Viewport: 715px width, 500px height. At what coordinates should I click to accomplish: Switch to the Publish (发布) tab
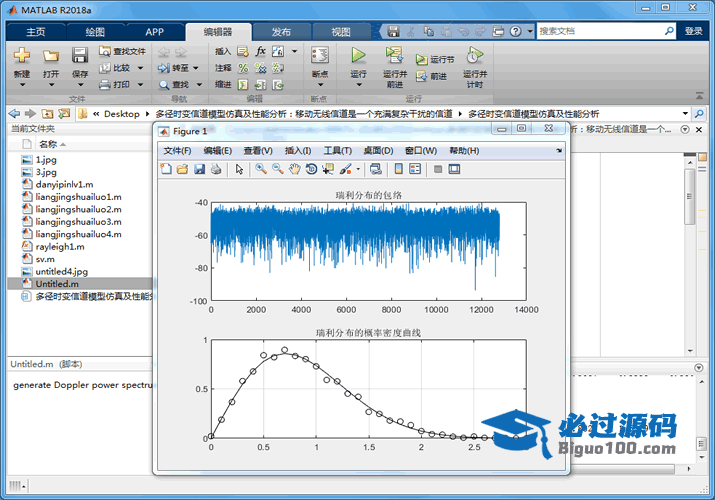click(281, 31)
